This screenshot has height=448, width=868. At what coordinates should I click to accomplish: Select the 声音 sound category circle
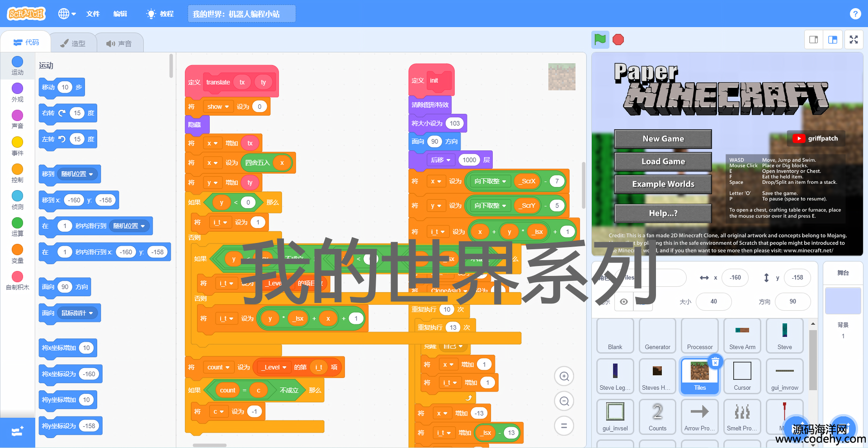click(17, 115)
